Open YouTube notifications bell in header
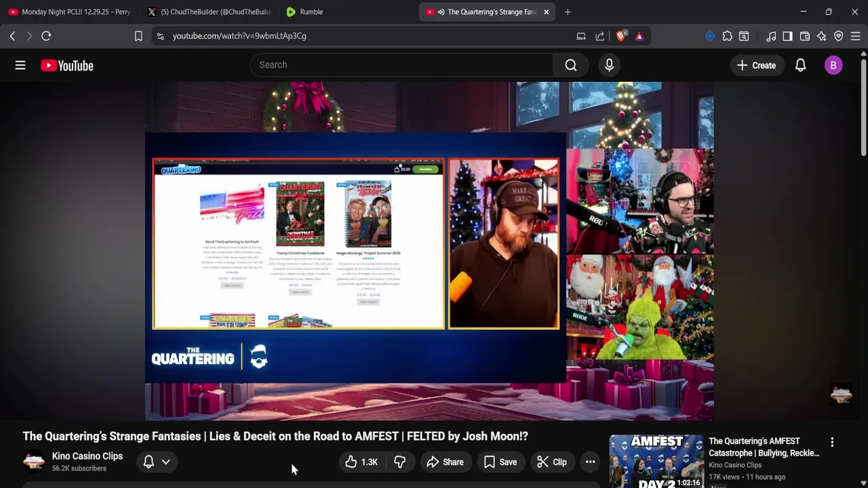 (x=800, y=65)
